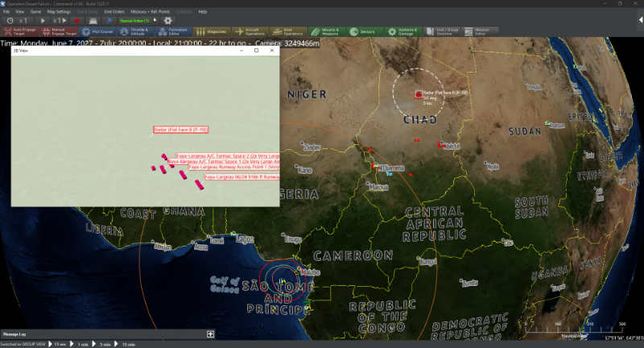Click the single-step play button

click(x=60, y=21)
